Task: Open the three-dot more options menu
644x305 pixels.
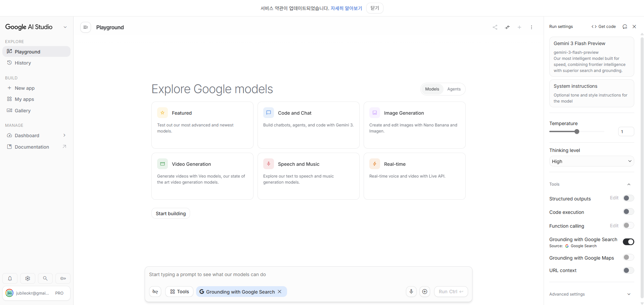Action: (532, 27)
